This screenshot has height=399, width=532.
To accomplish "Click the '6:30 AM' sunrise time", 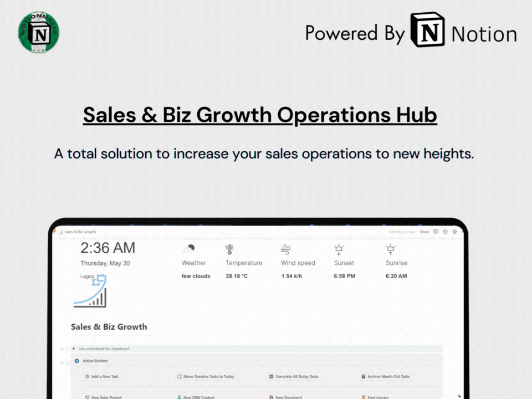I will point(396,276).
